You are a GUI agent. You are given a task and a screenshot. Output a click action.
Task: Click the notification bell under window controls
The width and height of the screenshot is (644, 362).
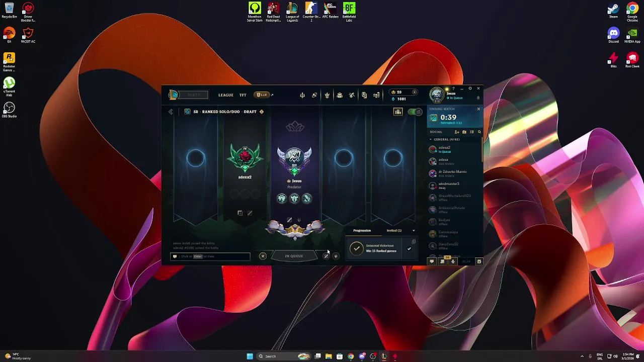point(478,98)
